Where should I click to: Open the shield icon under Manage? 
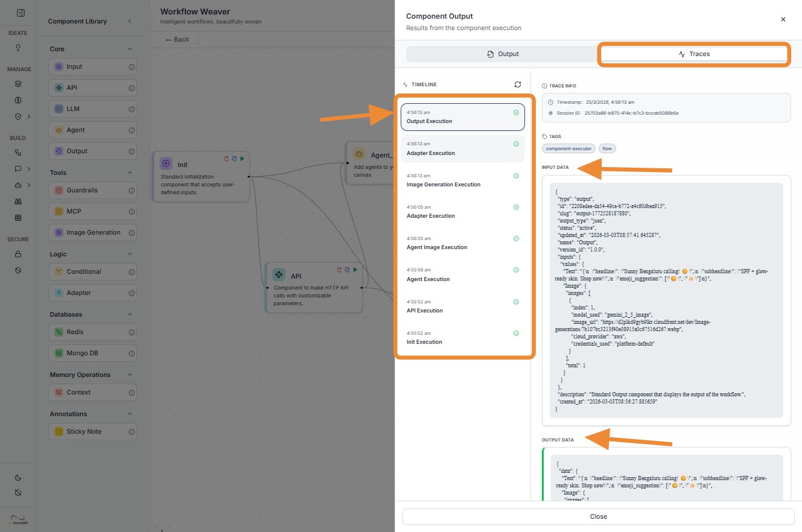pos(18,116)
